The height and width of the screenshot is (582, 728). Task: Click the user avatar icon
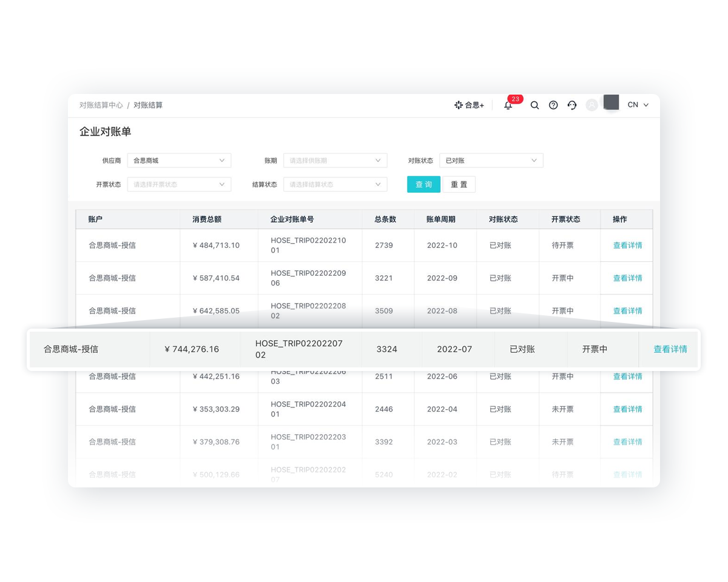591,105
